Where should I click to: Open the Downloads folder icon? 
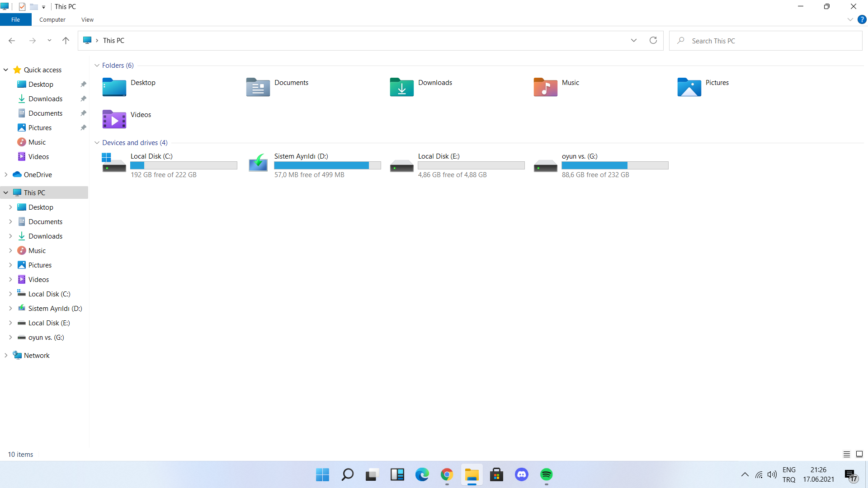click(x=401, y=87)
